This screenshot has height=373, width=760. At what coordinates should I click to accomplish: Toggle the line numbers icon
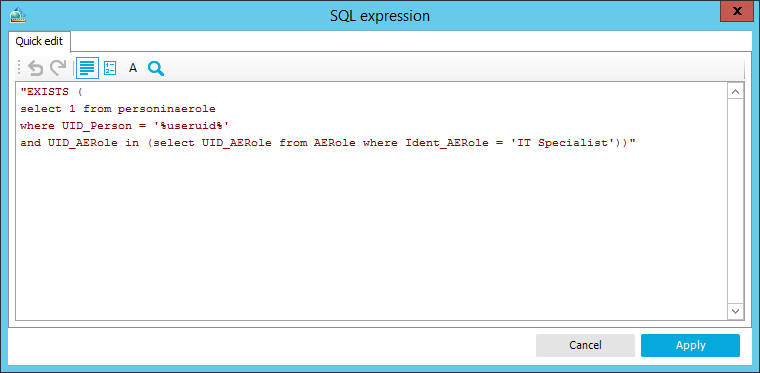point(110,68)
